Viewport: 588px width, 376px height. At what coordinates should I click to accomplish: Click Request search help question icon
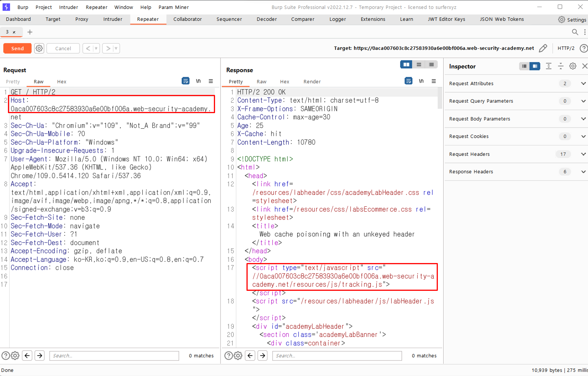tap(6, 356)
